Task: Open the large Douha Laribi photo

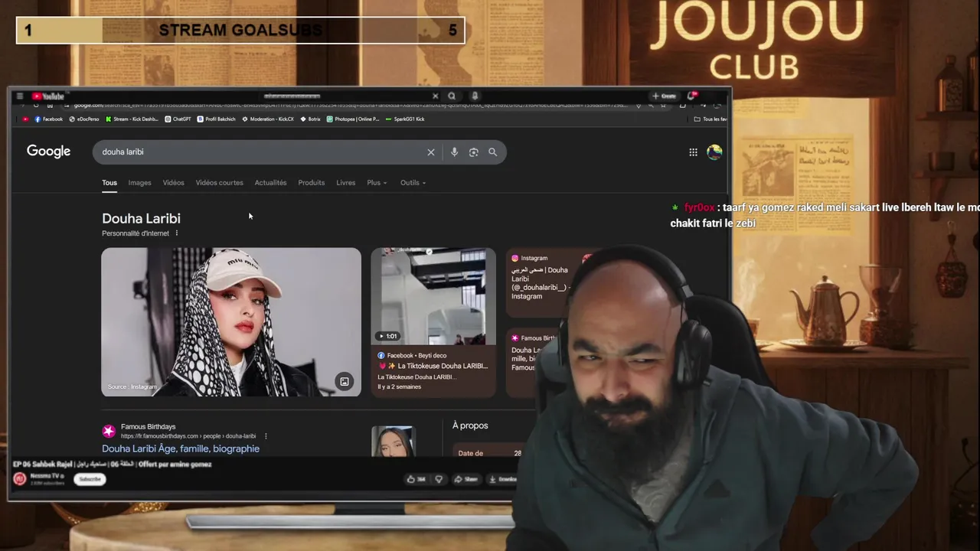Action: pos(231,321)
